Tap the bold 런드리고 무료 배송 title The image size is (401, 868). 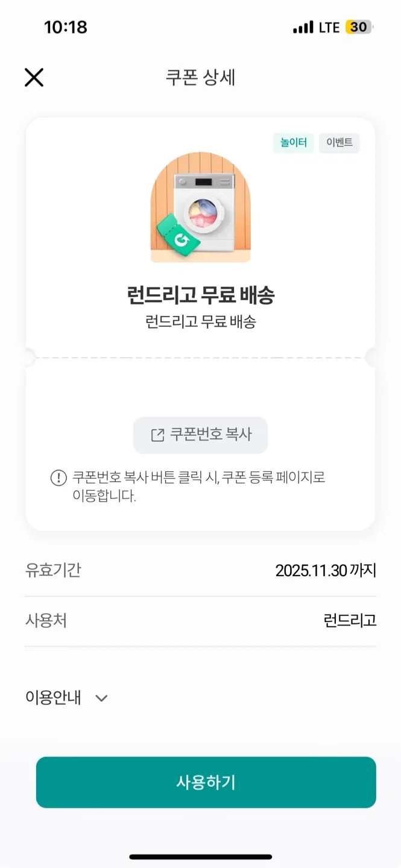[x=200, y=296]
